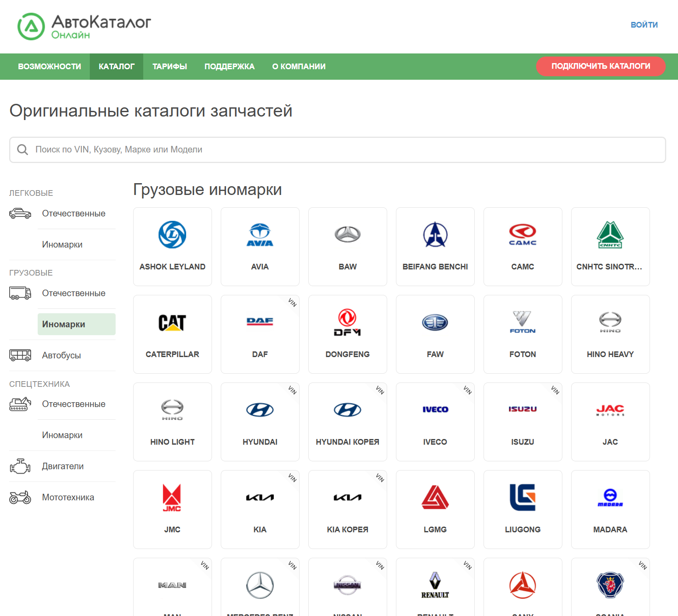
Task: Select the Hino Heavy logo
Action: (x=611, y=322)
